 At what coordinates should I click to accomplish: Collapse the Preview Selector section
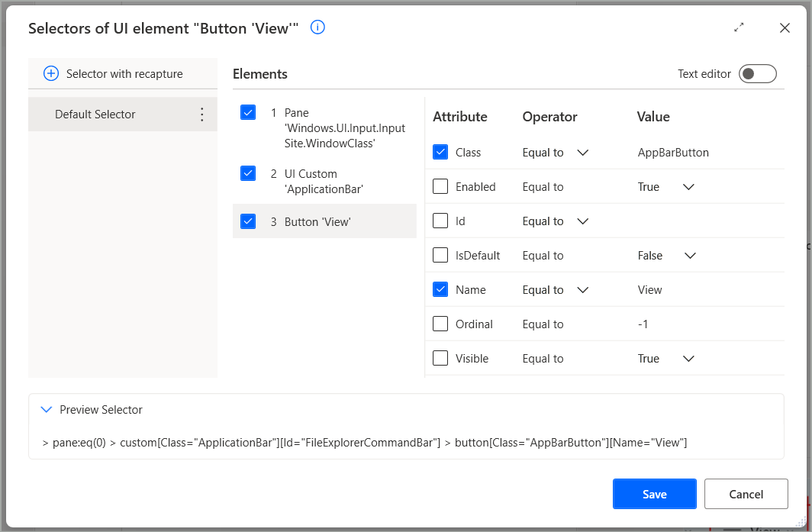(x=47, y=410)
